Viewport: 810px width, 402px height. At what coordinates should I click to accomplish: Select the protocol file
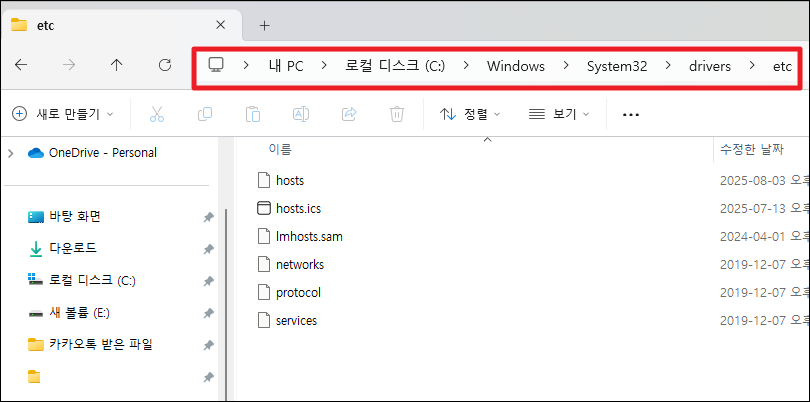(299, 292)
